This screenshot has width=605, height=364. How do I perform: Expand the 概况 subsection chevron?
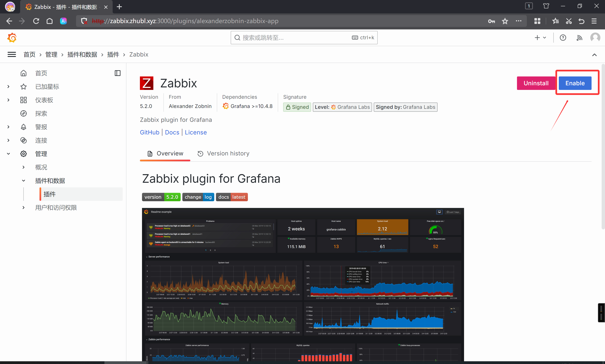24,167
